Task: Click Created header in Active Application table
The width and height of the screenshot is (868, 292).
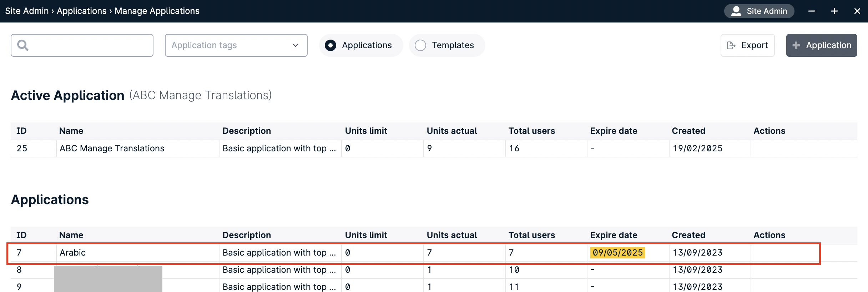Action: pos(689,131)
